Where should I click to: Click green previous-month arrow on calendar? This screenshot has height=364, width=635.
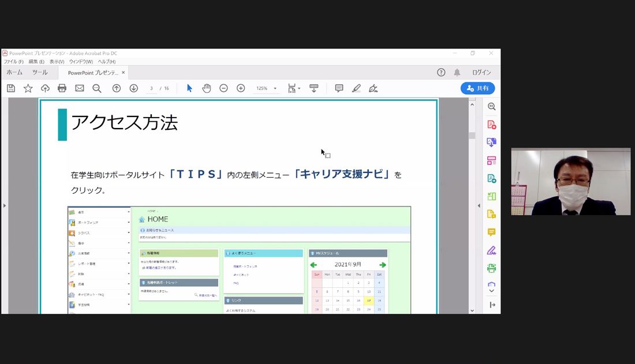313,265
